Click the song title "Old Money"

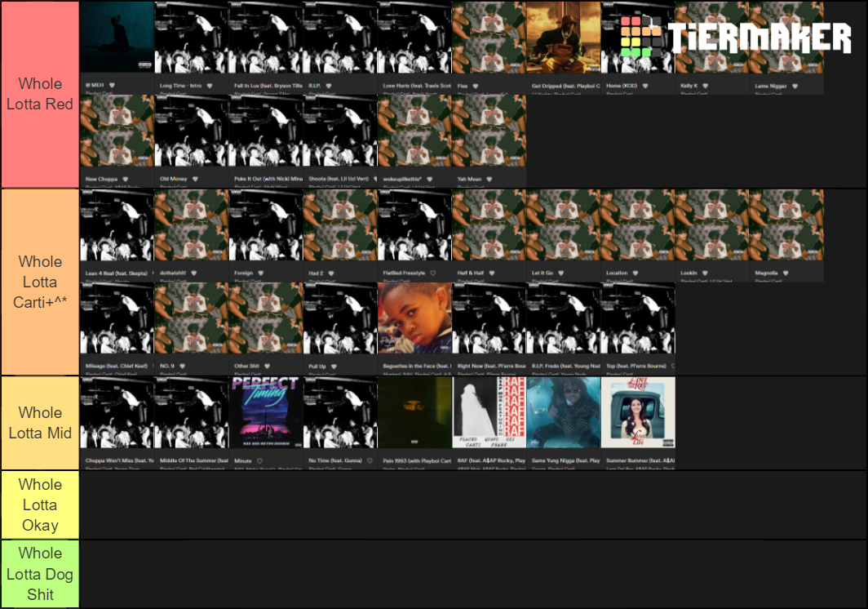(173, 179)
